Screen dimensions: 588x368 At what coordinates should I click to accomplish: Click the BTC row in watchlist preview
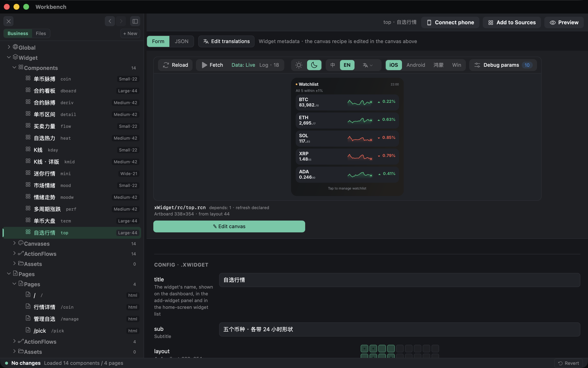point(347,102)
